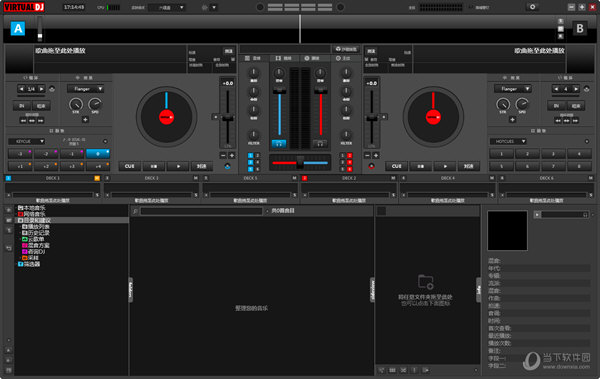Click the search magnifier icon
Screen dimensions: 600x379
[135, 211]
